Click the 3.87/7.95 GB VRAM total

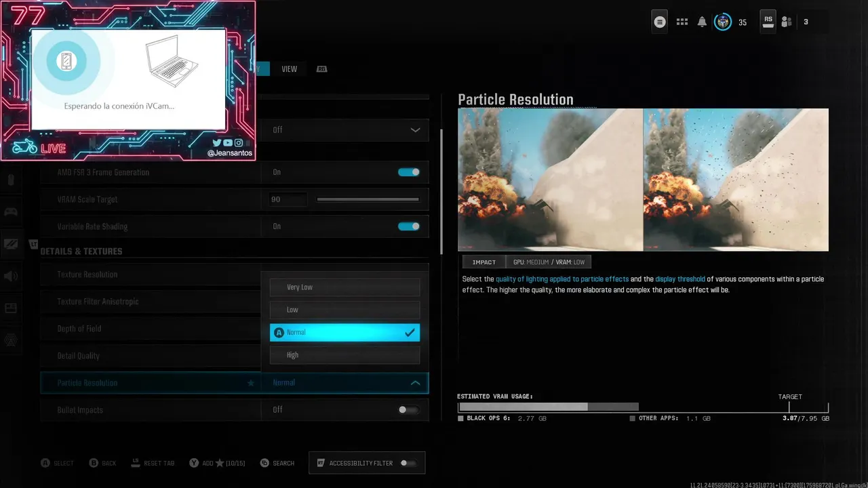click(x=806, y=419)
